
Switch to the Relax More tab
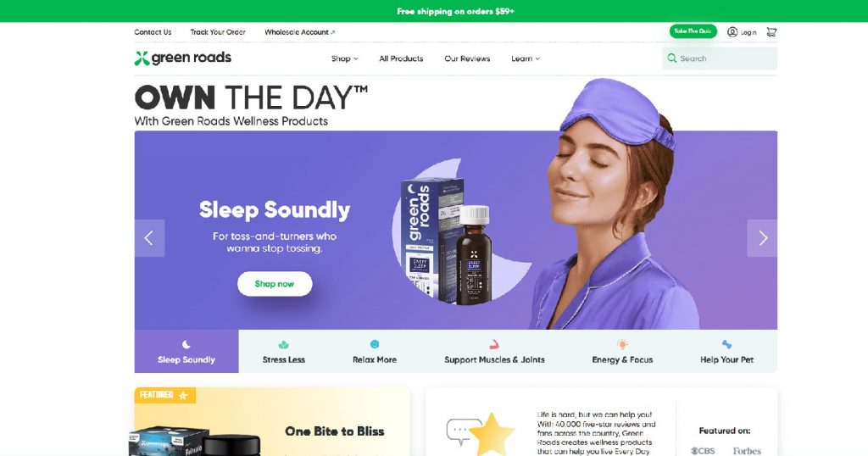click(375, 352)
